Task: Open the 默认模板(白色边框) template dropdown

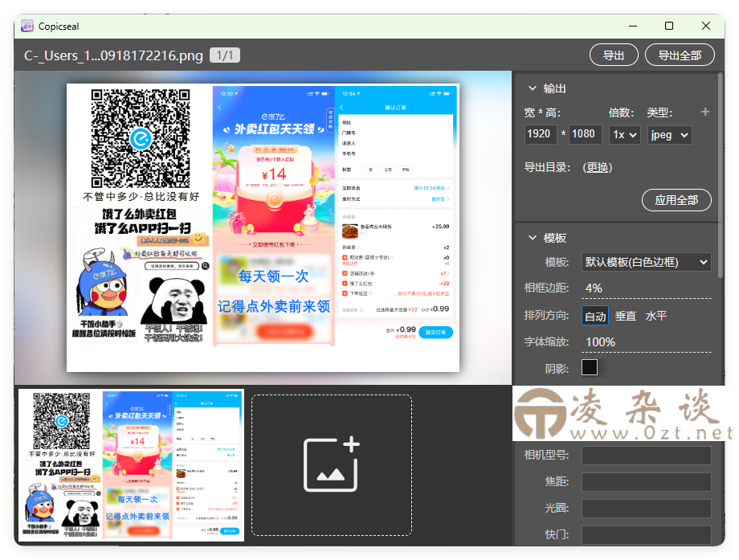Action: point(646,262)
